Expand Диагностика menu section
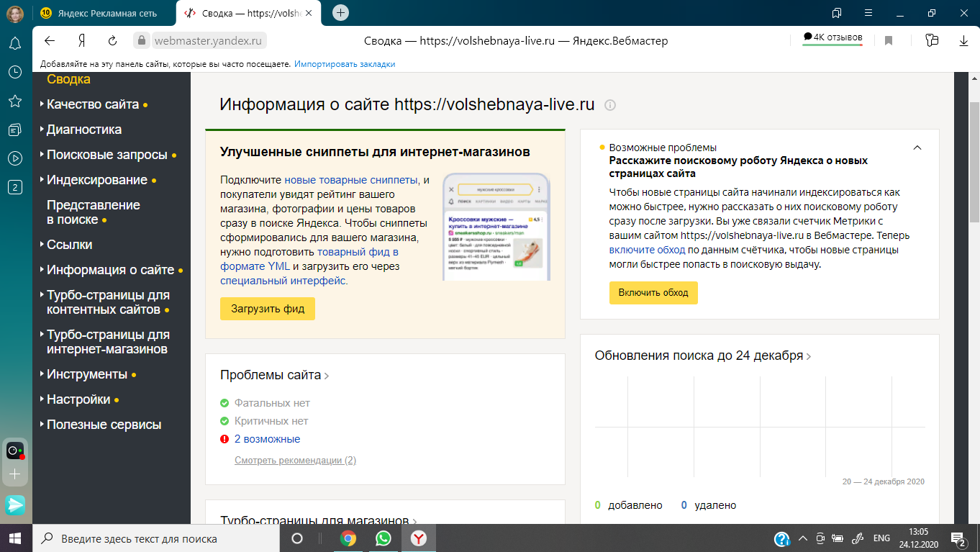Image resolution: width=980 pixels, height=552 pixels. [x=84, y=130]
